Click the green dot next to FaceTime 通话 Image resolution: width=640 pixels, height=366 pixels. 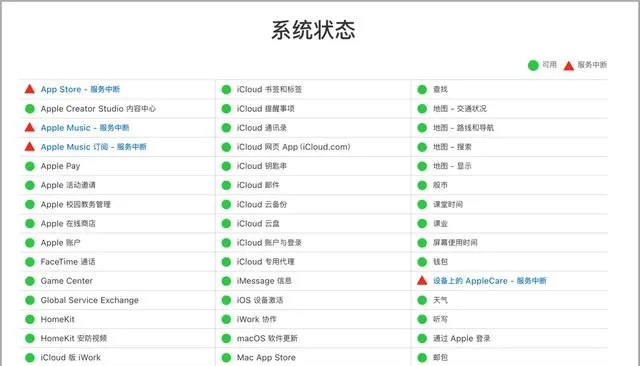pyautogui.click(x=30, y=262)
